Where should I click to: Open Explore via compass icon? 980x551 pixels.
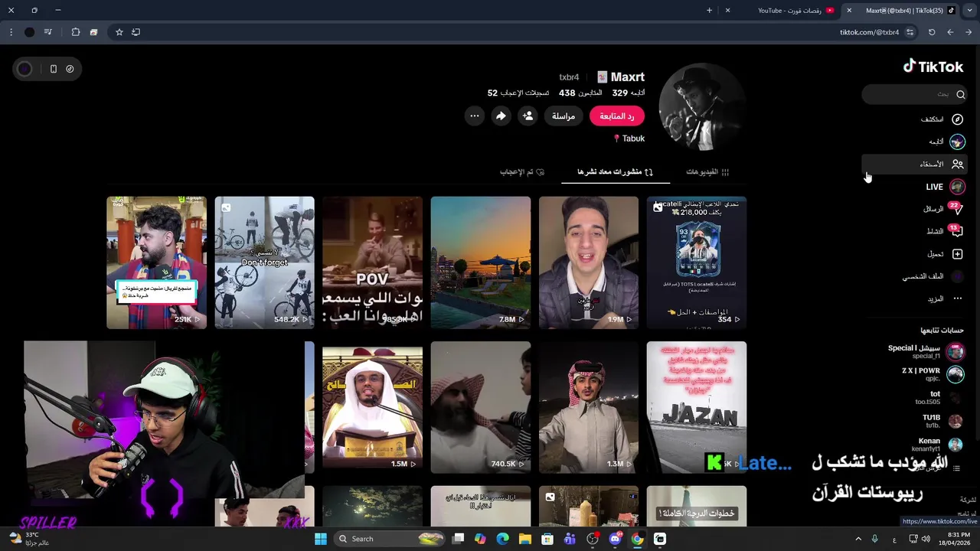[957, 119]
